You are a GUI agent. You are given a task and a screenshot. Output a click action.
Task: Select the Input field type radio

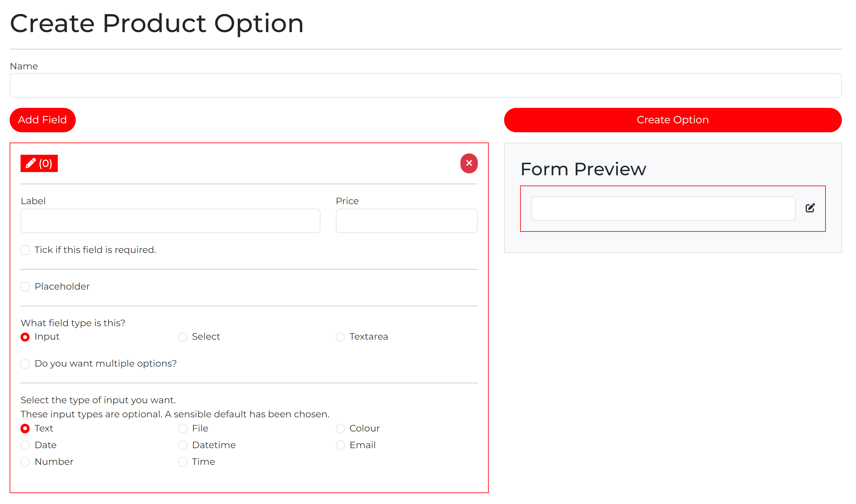coord(25,337)
